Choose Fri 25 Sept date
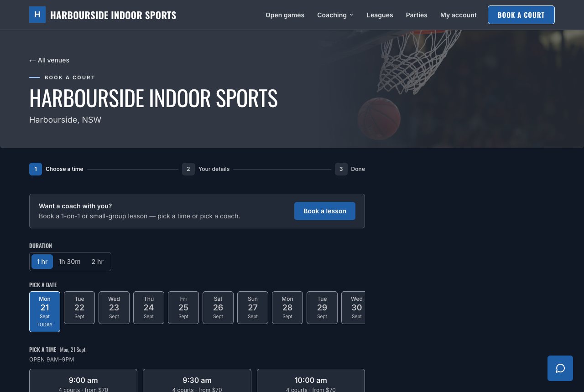584x392 pixels. tap(183, 308)
